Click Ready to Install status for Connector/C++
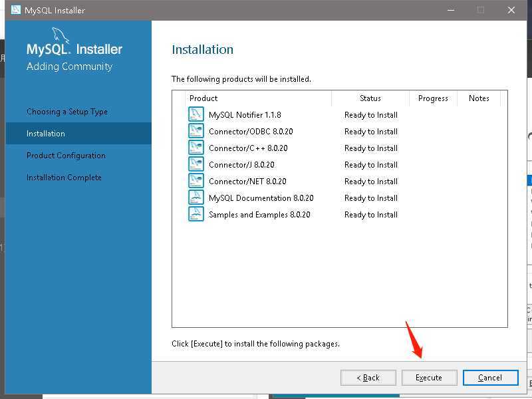 (371, 148)
